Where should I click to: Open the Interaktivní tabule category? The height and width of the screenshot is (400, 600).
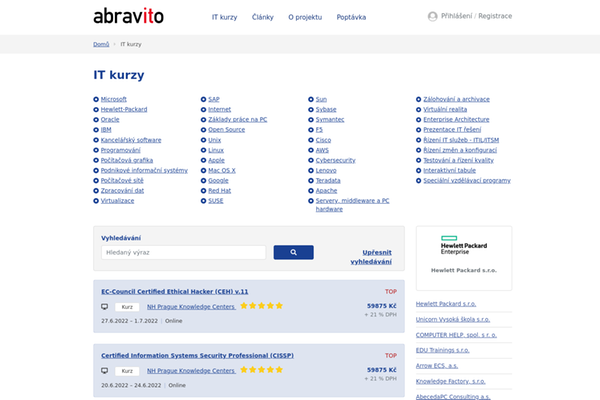(x=450, y=170)
